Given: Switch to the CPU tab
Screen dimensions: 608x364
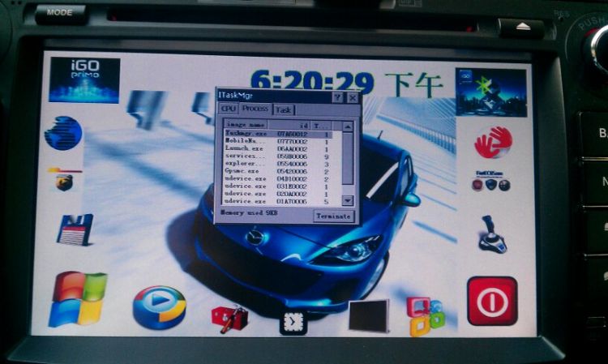Looking at the screenshot, I should [x=229, y=109].
